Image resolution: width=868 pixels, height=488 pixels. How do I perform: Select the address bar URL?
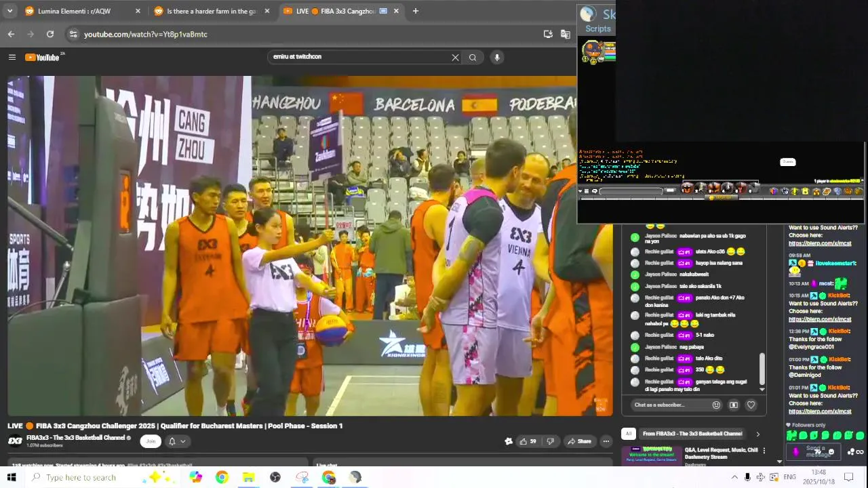pyautogui.click(x=146, y=34)
